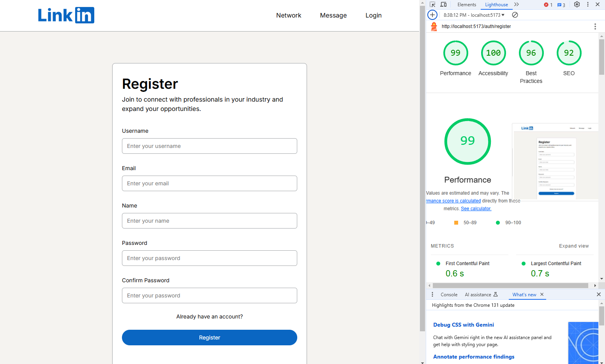The image size is (605, 364).
Task: Close the bottom drawer
Action: (x=599, y=295)
